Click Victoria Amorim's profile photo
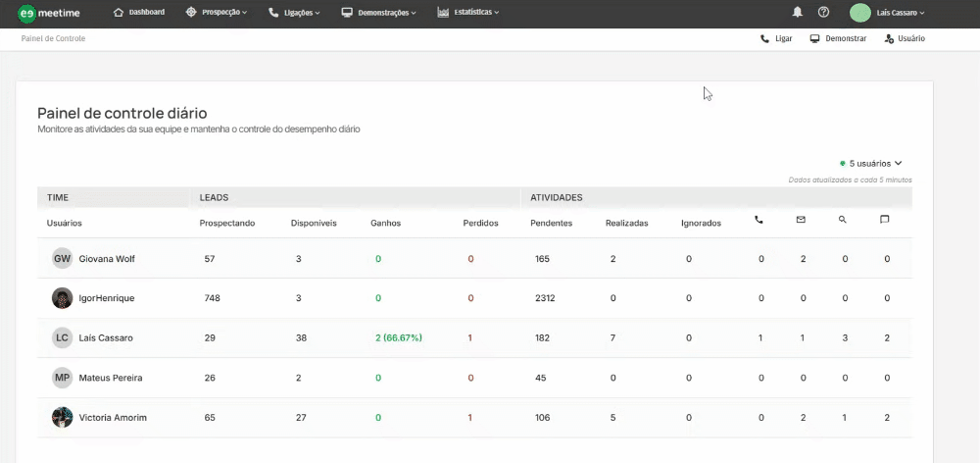The height and width of the screenshot is (463, 980). pos(63,417)
